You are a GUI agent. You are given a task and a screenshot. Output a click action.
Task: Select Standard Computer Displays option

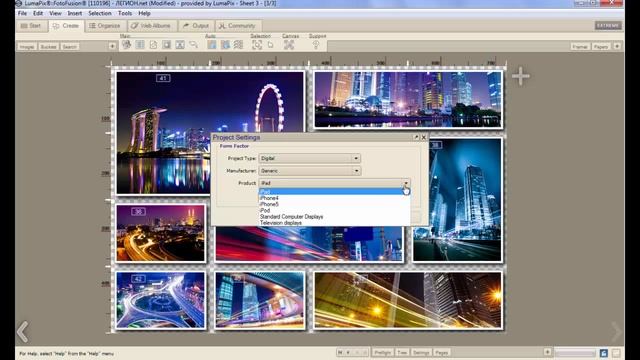click(x=334, y=217)
